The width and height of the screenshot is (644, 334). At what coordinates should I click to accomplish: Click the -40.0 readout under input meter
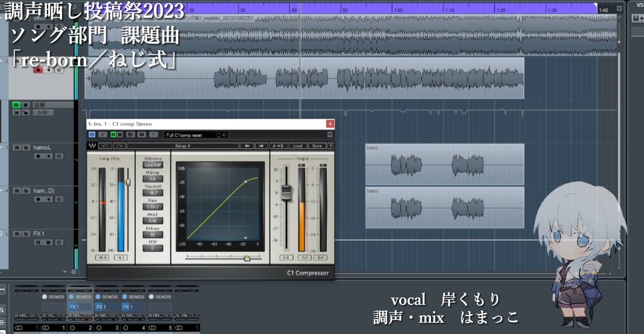(103, 257)
